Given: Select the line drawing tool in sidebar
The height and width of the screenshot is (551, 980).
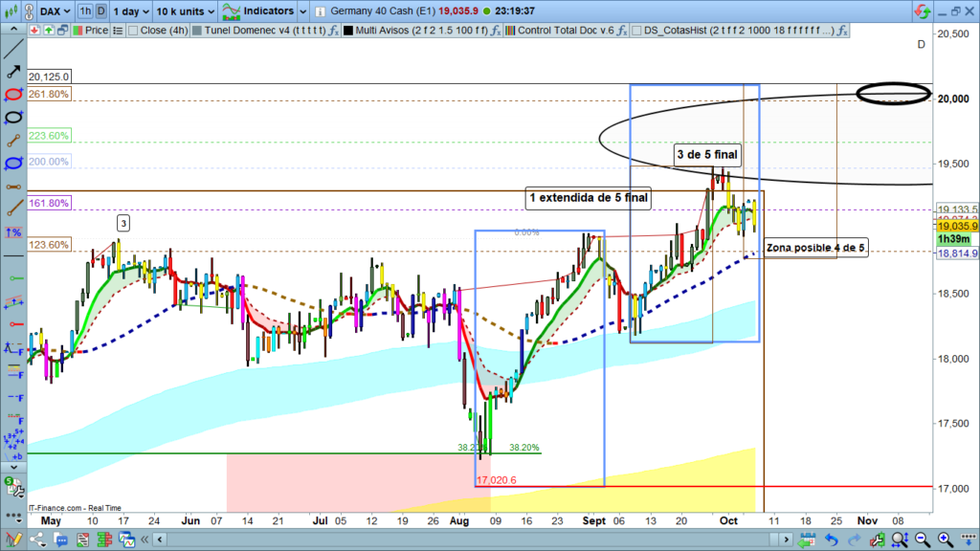Looking at the screenshot, I should pyautogui.click(x=13, y=49).
